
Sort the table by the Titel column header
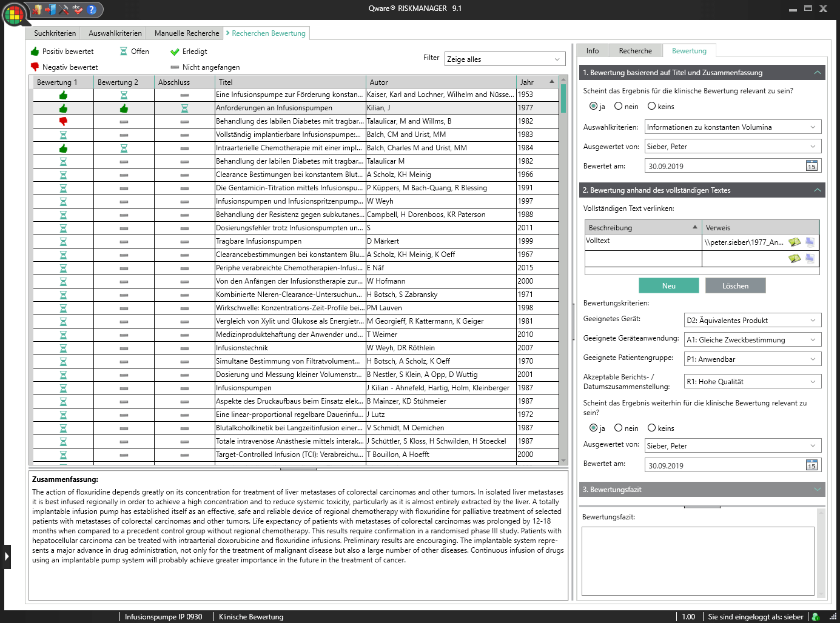click(x=291, y=82)
